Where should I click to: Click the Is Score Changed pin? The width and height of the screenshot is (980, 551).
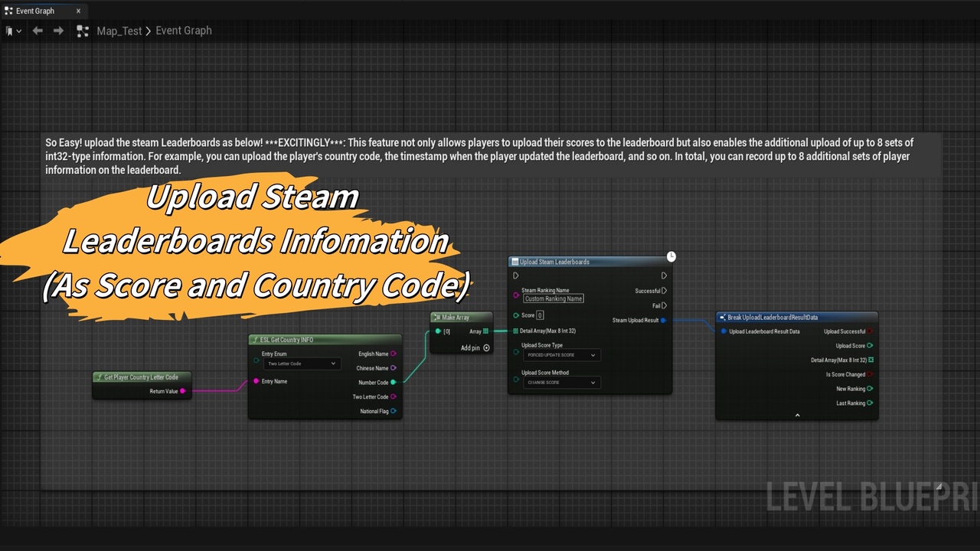point(871,374)
